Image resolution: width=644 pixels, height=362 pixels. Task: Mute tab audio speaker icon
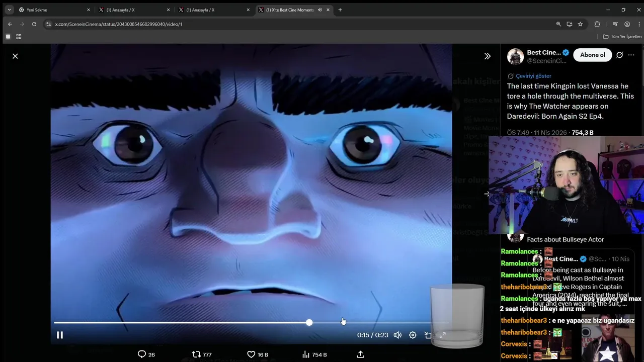click(320, 10)
